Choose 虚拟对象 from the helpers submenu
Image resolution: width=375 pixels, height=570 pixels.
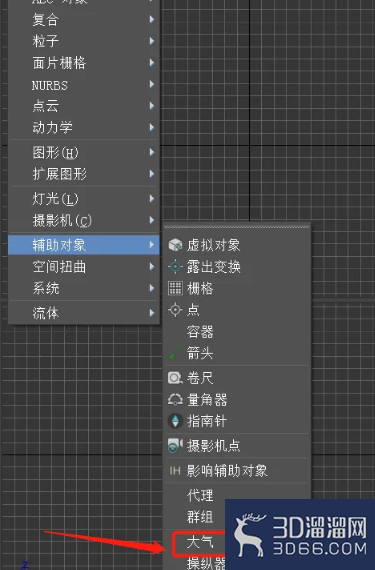[238, 245]
